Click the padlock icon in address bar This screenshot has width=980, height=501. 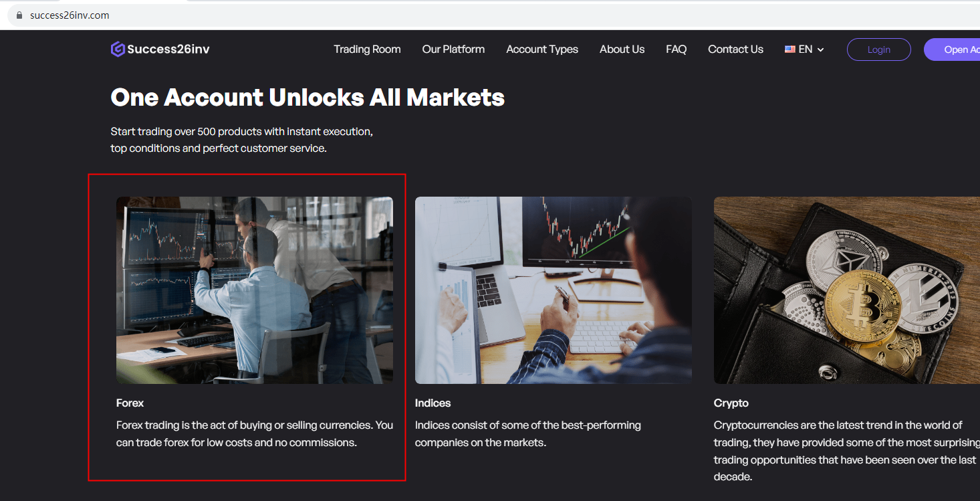(x=19, y=15)
